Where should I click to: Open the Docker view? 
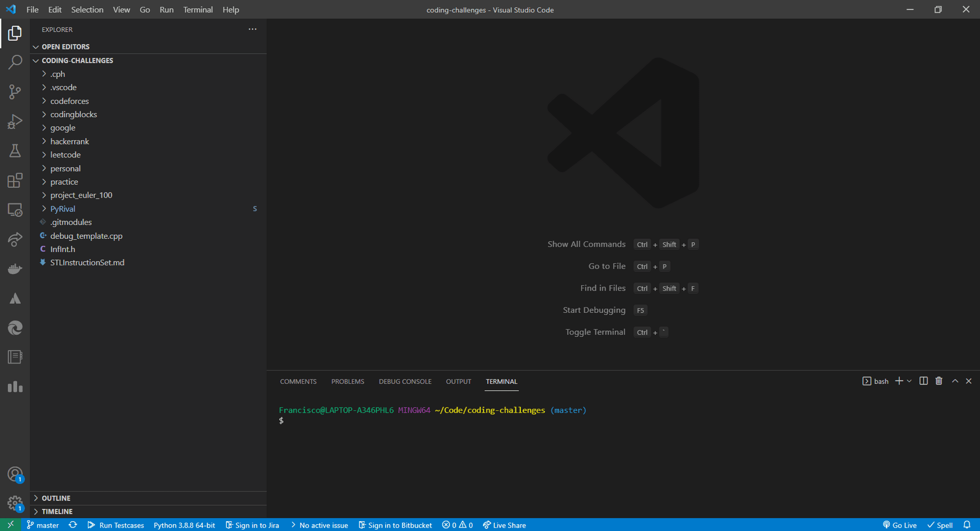coord(15,268)
